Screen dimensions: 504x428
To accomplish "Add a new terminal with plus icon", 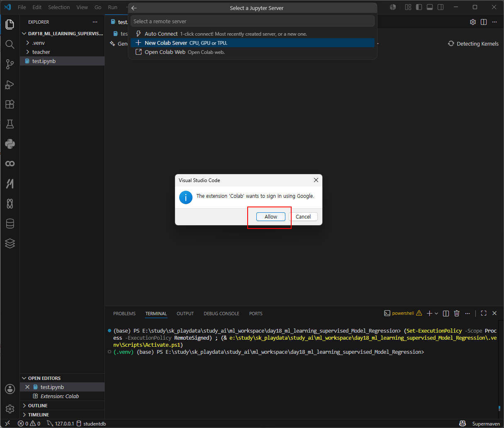I will 429,314.
